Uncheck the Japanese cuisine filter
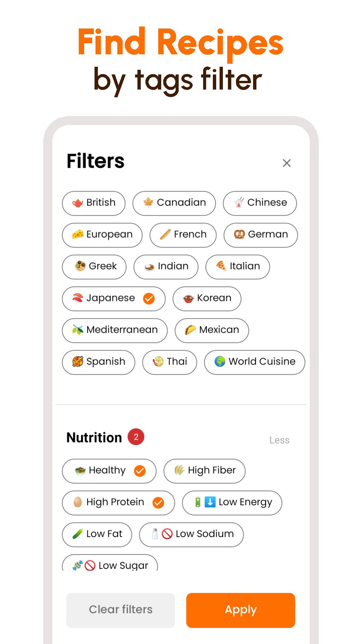The height and width of the screenshot is (644, 362). pos(114,299)
